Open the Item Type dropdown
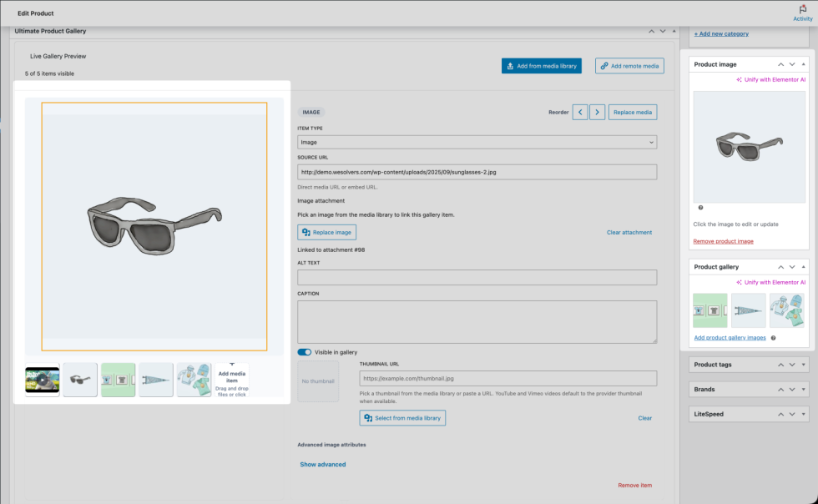 pyautogui.click(x=477, y=142)
